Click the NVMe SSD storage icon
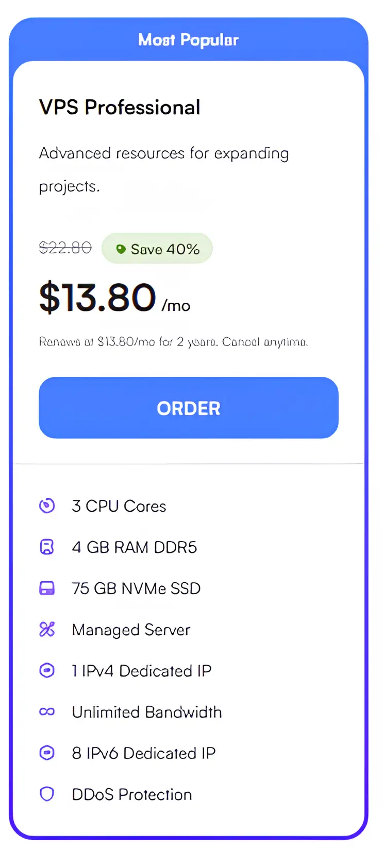Viewport: 383px width, 868px height. (x=47, y=588)
